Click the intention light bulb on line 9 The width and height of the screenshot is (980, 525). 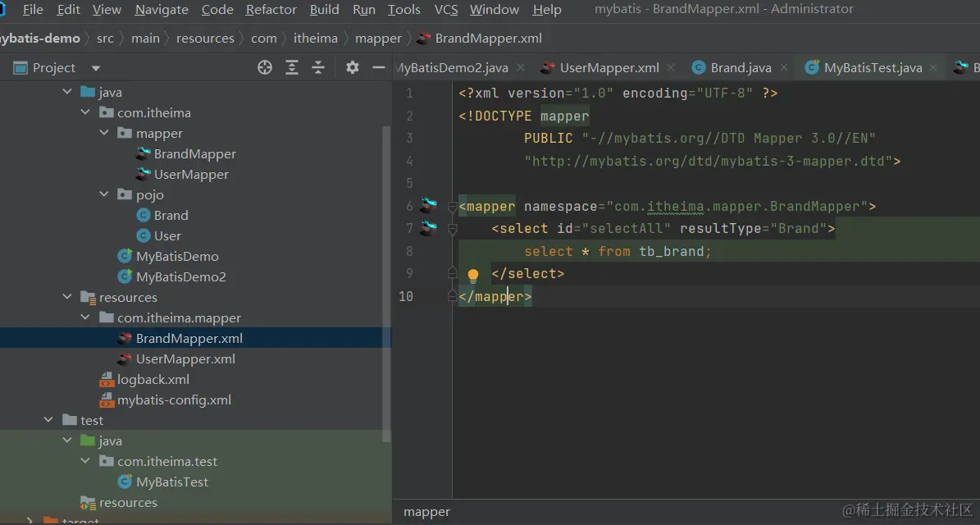pos(473,274)
